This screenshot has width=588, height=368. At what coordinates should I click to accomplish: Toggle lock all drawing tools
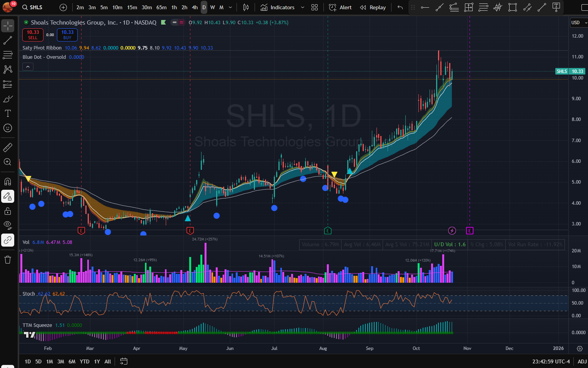click(8, 211)
